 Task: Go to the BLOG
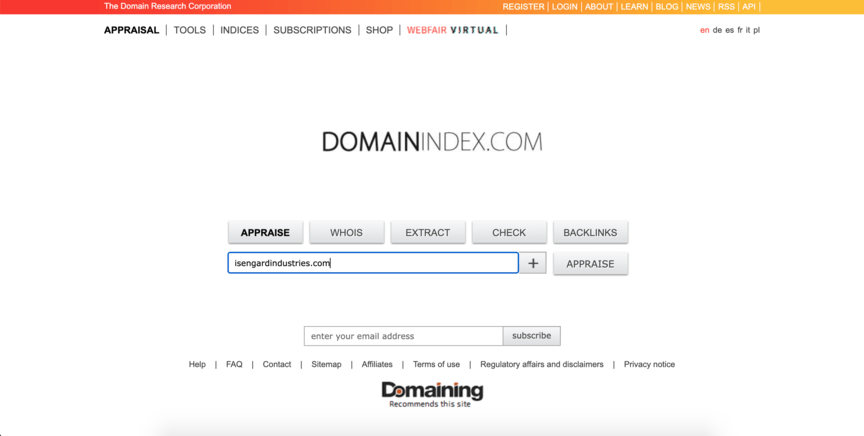667,7
